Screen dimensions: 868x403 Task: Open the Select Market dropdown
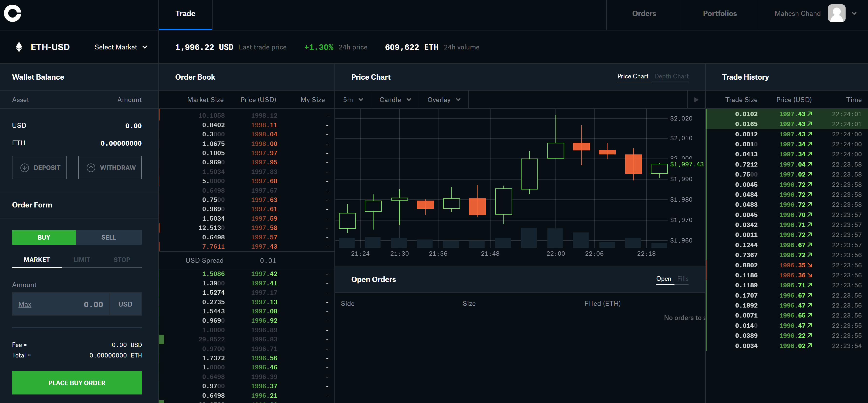click(121, 47)
